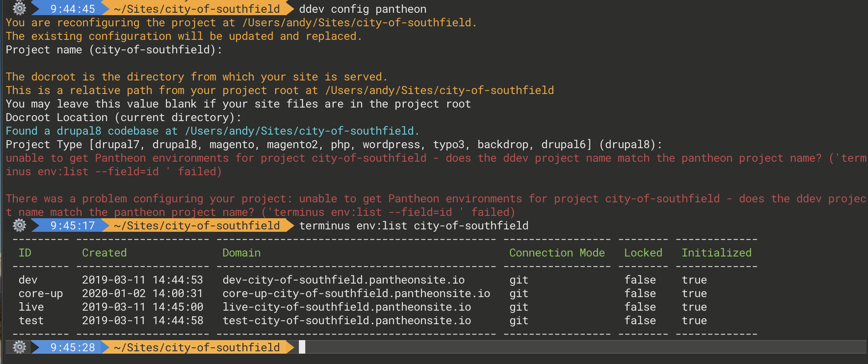Click the path segment next to 9:44:45

click(x=197, y=9)
